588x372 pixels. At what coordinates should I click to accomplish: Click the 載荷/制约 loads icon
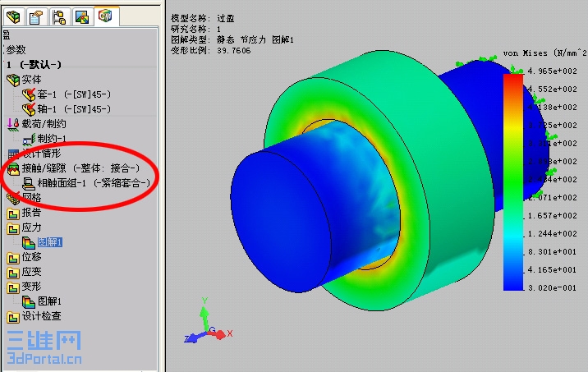(x=13, y=124)
